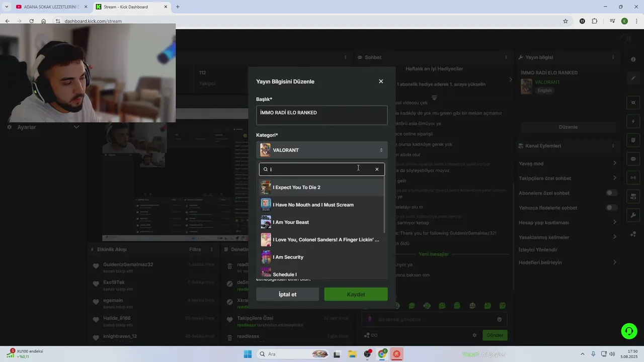644x362 pixels.
Task: Click the Kaydet button
Action: (356, 294)
